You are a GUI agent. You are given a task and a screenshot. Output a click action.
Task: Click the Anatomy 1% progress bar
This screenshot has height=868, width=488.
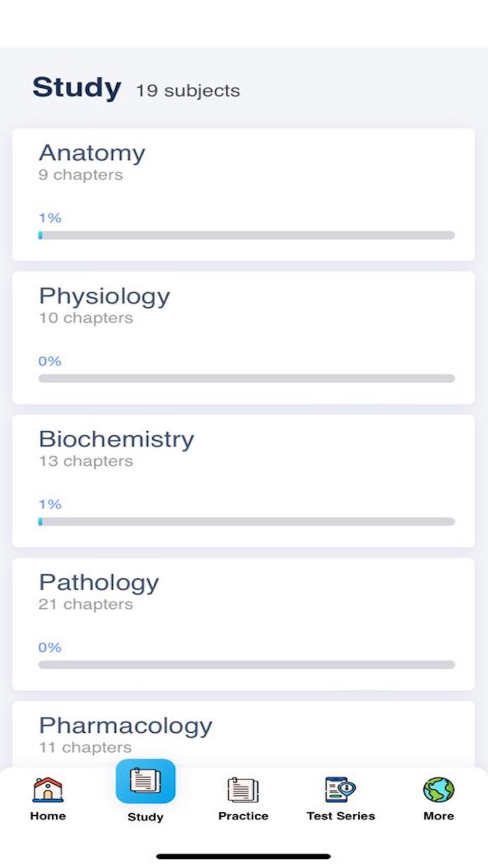[246, 235]
